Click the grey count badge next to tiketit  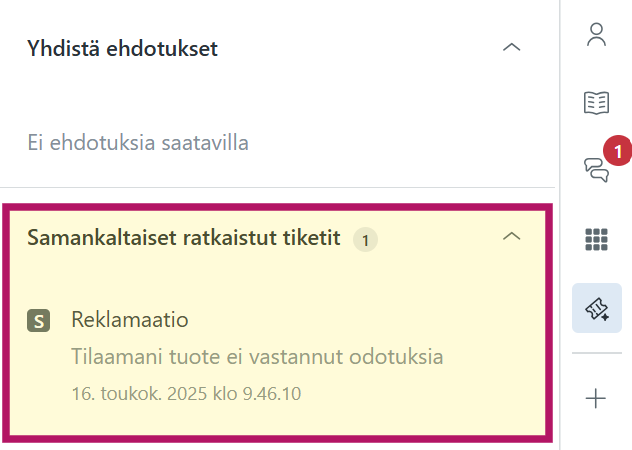coord(366,239)
